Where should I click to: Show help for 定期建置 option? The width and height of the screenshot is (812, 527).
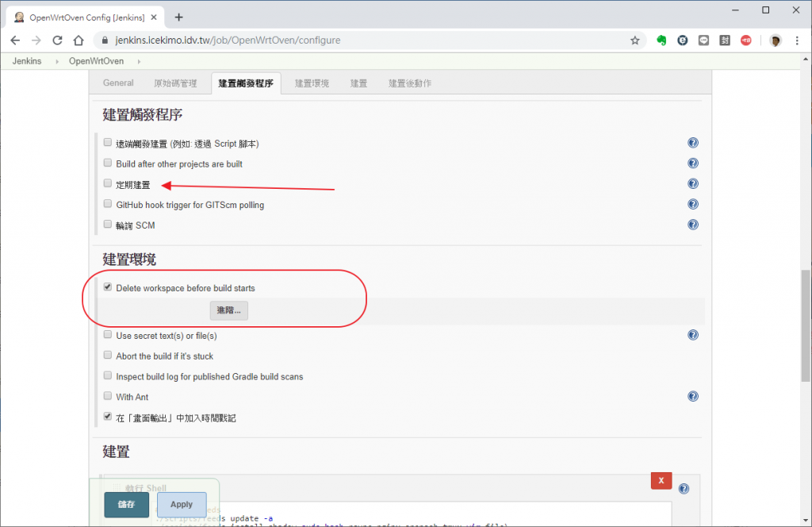693,183
